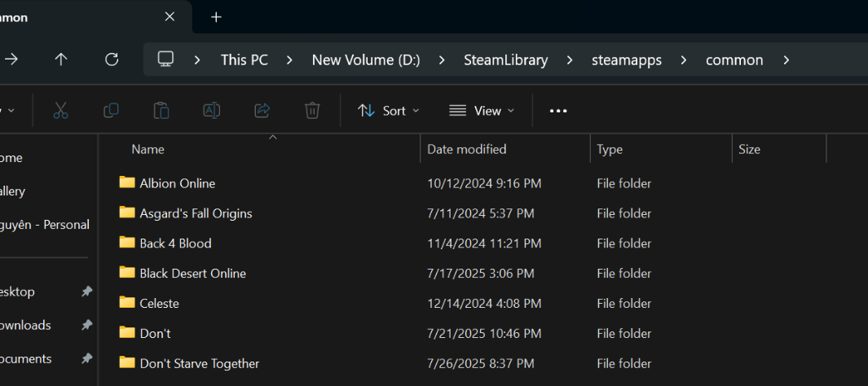Image resolution: width=868 pixels, height=386 pixels.
Task: Sort by Size column header
Action: pyautogui.click(x=749, y=149)
